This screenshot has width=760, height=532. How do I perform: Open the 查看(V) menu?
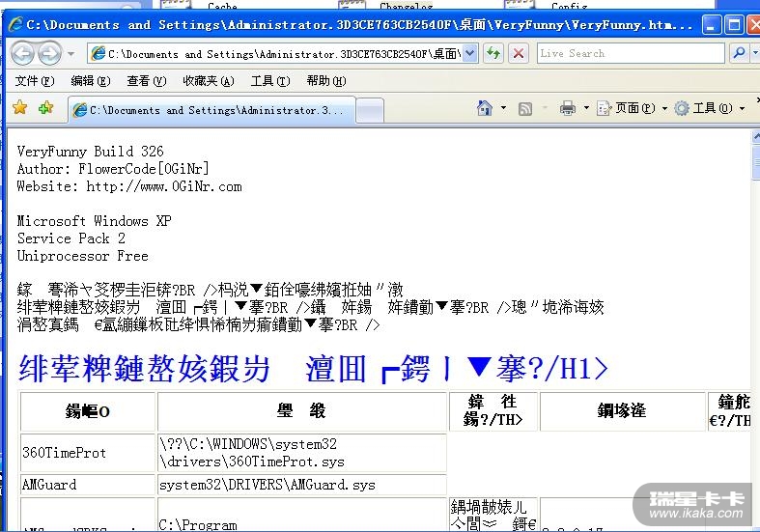pyautogui.click(x=147, y=81)
